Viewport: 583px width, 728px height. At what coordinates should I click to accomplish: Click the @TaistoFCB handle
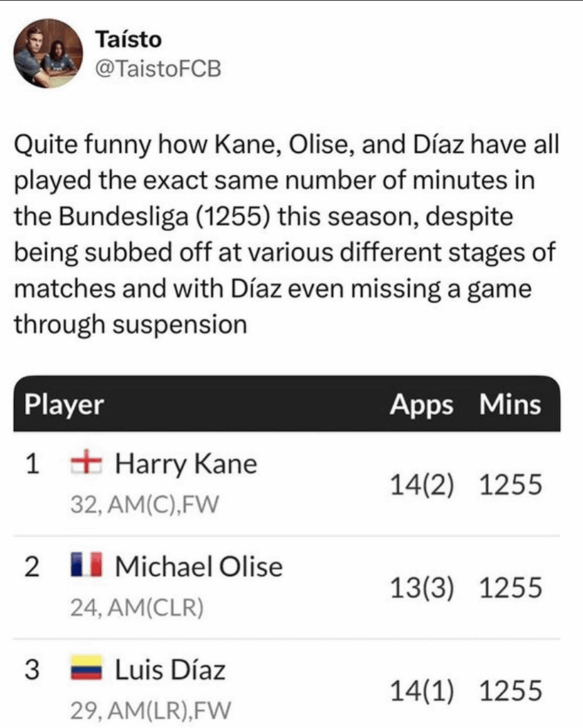pos(157,69)
